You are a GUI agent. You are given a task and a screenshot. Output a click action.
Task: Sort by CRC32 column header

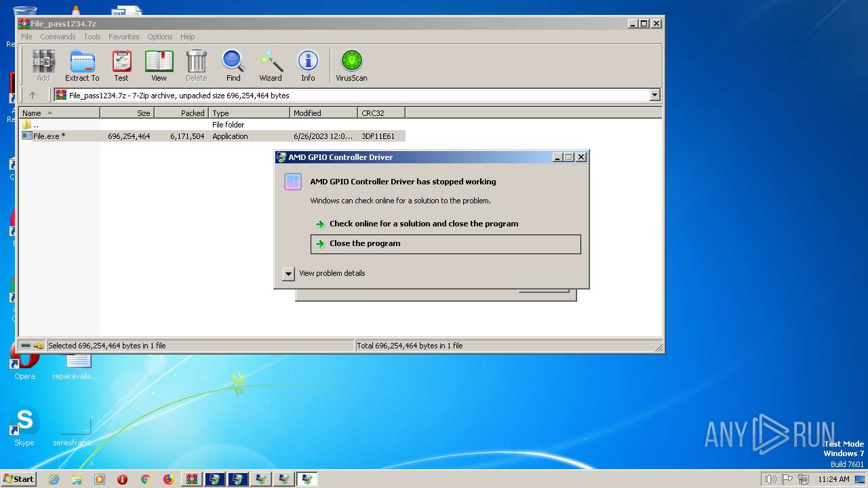point(382,113)
